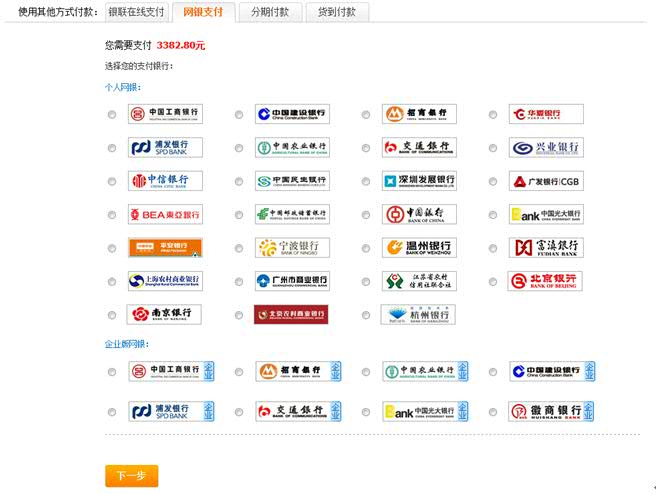Choose the red 北京农村商业银行 logo
656x494 pixels.
coord(291,315)
